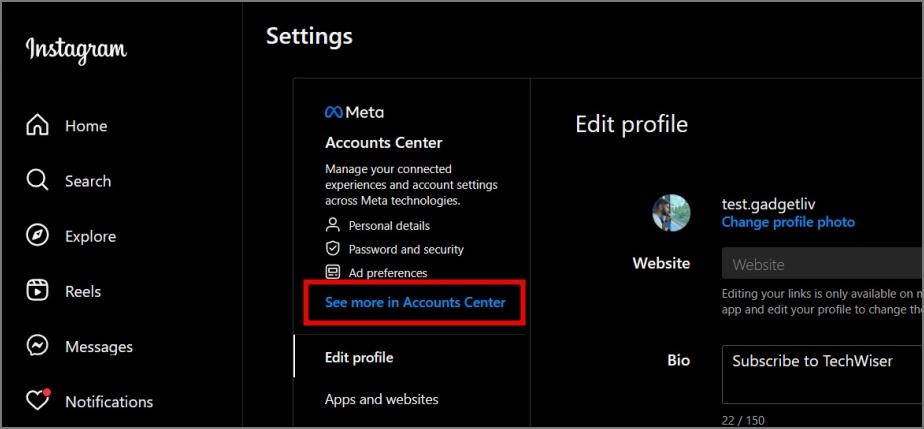Click the Meta logo
Screen dimensions: 924x429
coord(354,112)
